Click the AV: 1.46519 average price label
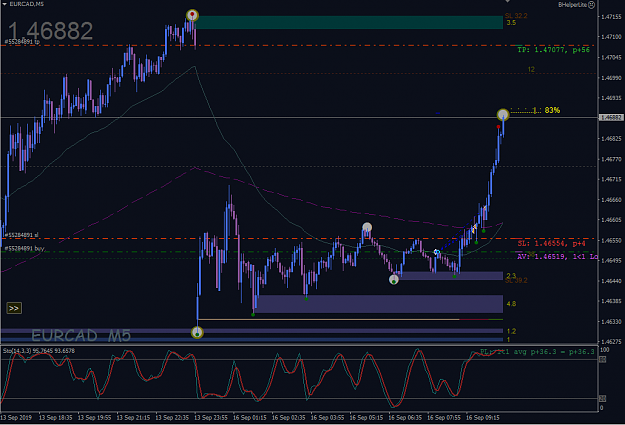Viewport: 625px width, 425px height. [x=557, y=256]
